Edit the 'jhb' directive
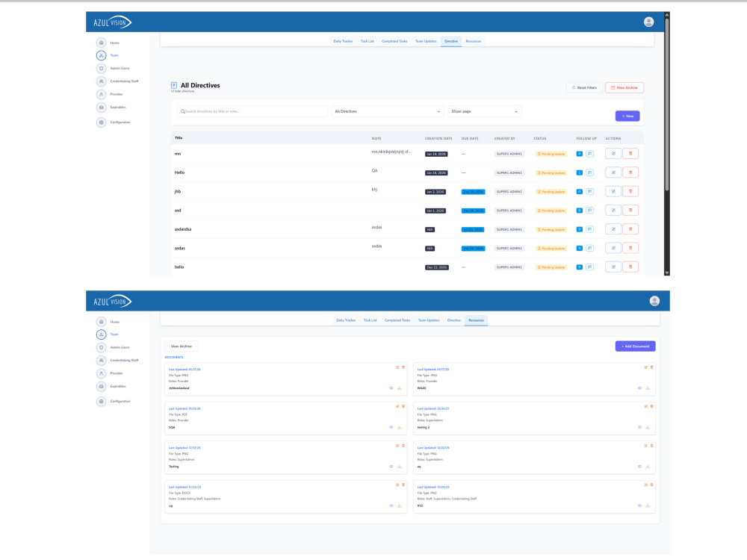The width and height of the screenshot is (747, 560). click(x=613, y=191)
